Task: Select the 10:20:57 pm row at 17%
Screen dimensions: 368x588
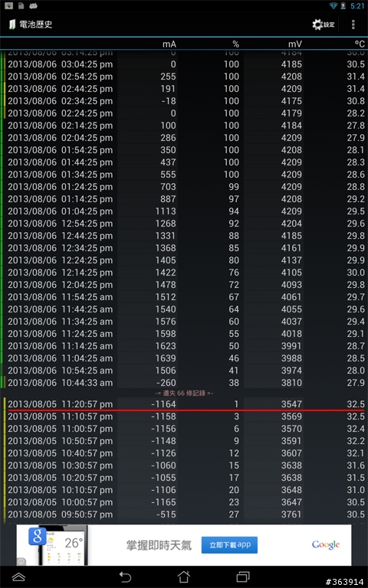Action: click(184, 478)
